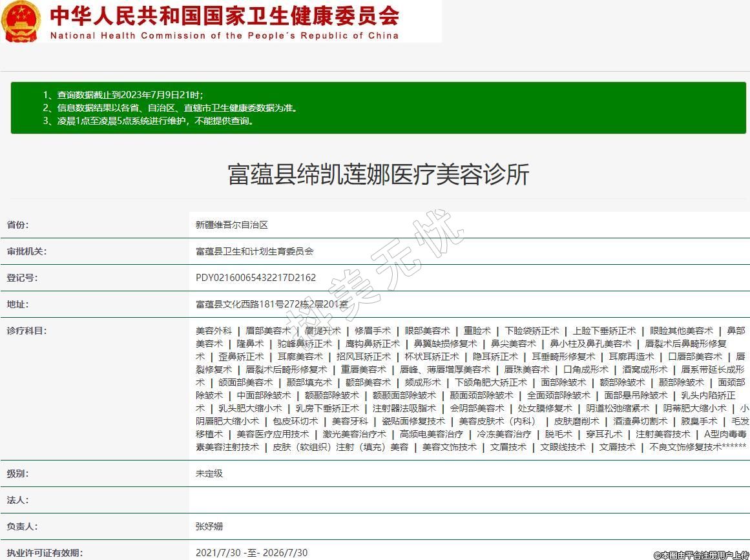Click the license validity period 2021/7/30 -至- 2026/7/30
The image size is (750, 560).
coord(251,553)
